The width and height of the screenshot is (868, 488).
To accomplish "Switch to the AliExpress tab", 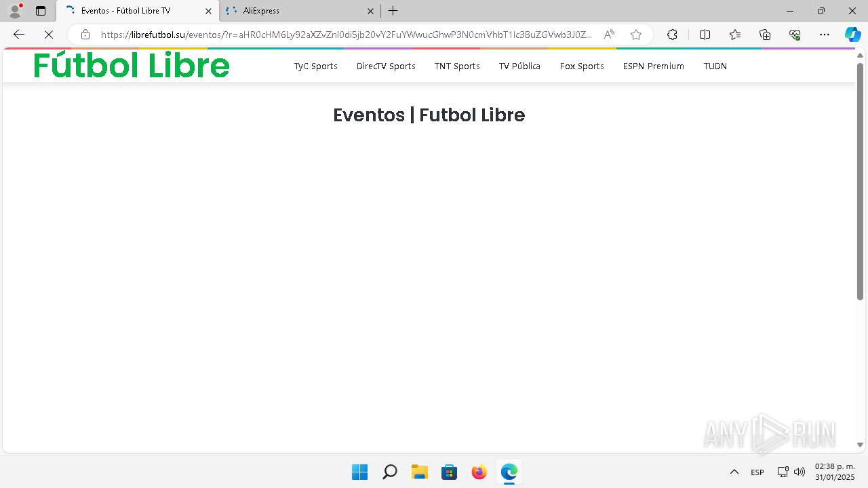I will tap(300, 11).
